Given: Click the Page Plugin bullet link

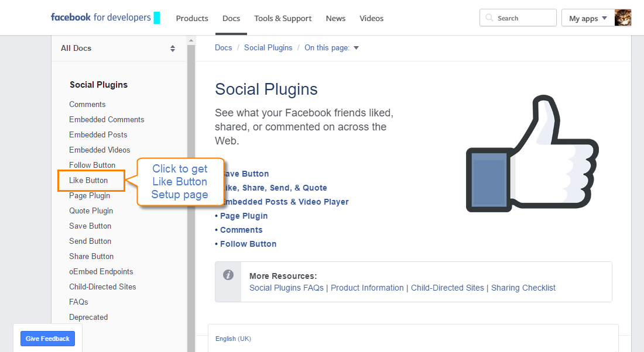Looking at the screenshot, I should click(x=244, y=216).
